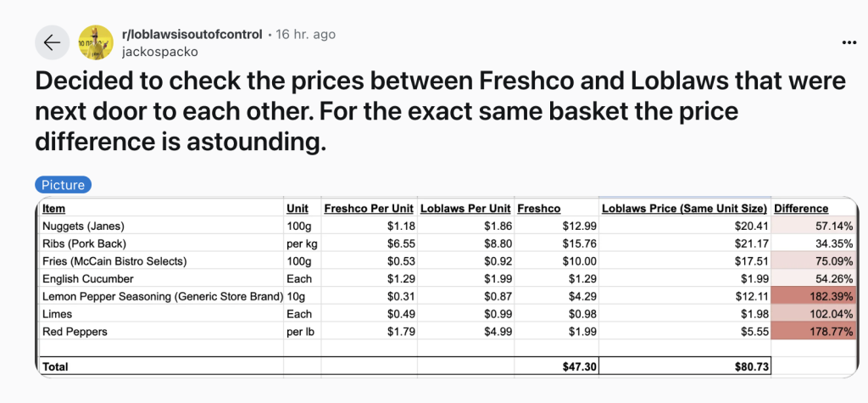Open the price comparison spreadsheet image

[x=448, y=287]
